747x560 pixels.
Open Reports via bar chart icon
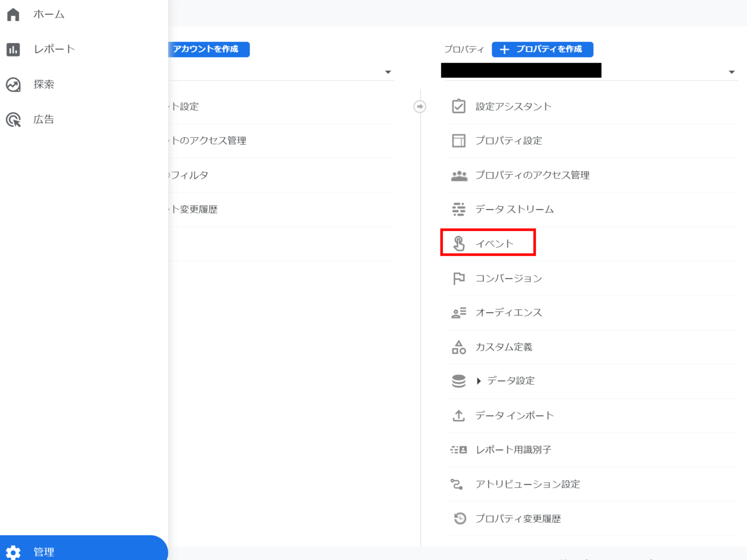[x=13, y=49]
